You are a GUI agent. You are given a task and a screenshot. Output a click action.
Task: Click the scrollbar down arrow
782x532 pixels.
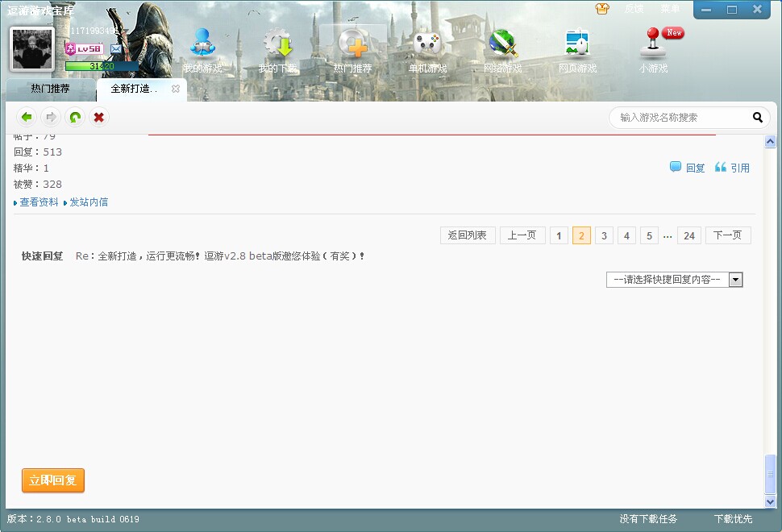coord(770,501)
